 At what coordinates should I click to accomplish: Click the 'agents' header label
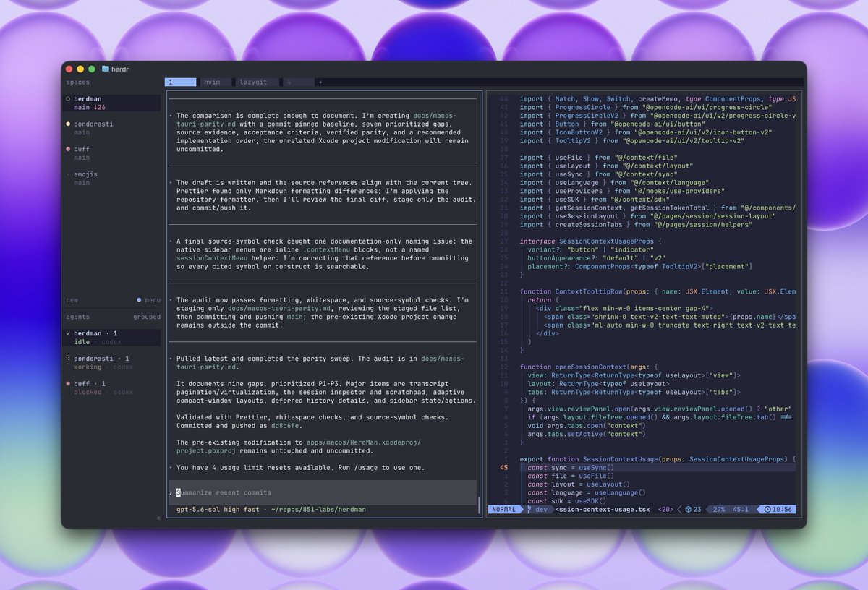coord(78,317)
